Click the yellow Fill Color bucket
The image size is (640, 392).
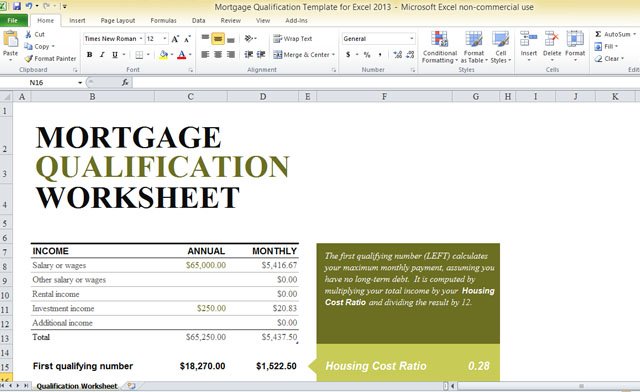tap(164, 54)
